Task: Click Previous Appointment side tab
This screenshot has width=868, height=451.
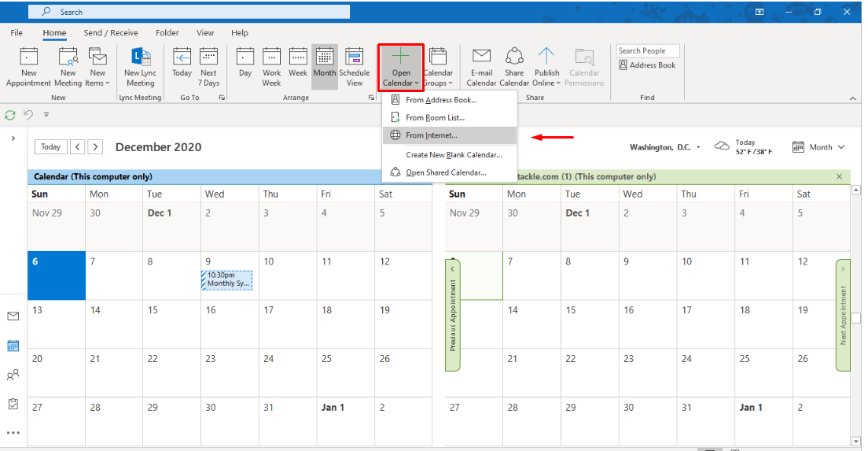Action: click(453, 316)
